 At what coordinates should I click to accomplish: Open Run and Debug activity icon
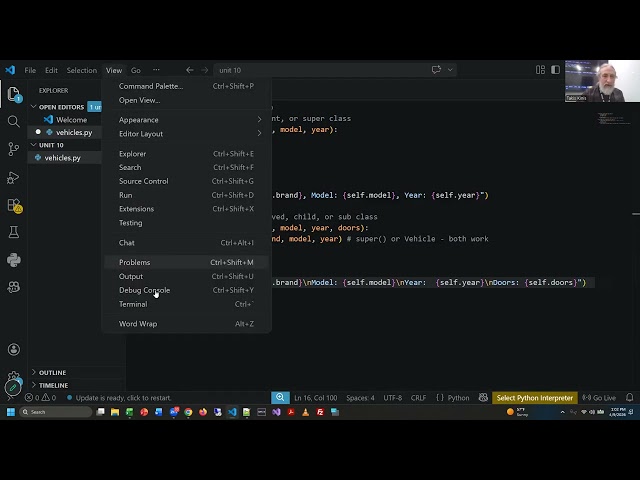pyautogui.click(x=13, y=178)
